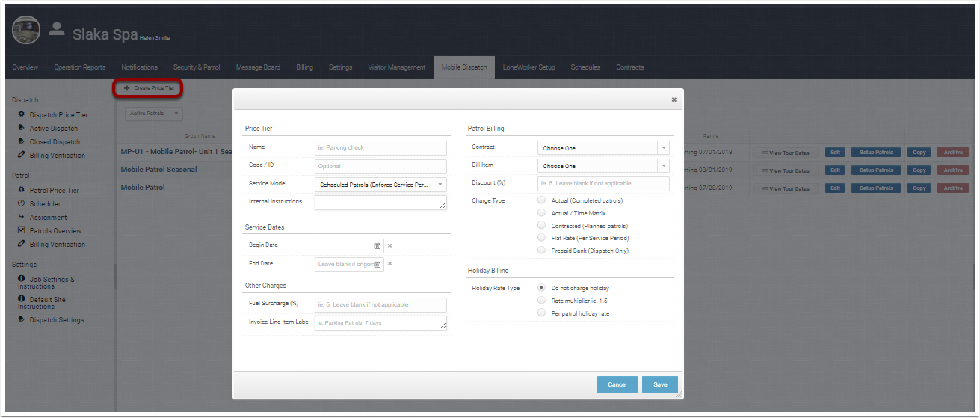Select Actual (Completed patrols) charge type
This screenshot has width=980, height=418.
542,200
